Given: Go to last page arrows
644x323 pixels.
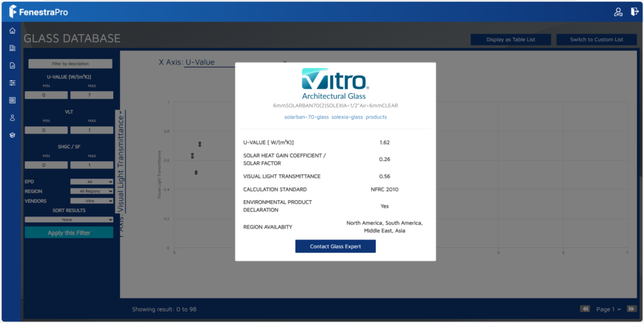Looking at the screenshot, I should click(x=631, y=309).
